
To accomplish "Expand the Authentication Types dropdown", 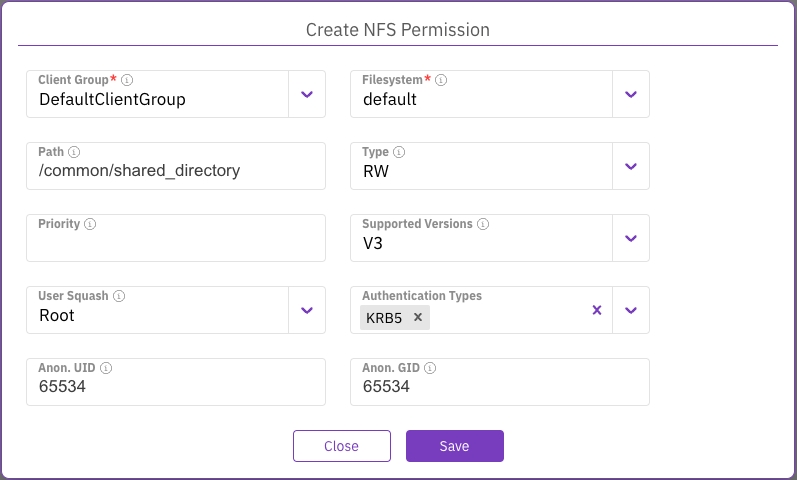I will coord(630,310).
